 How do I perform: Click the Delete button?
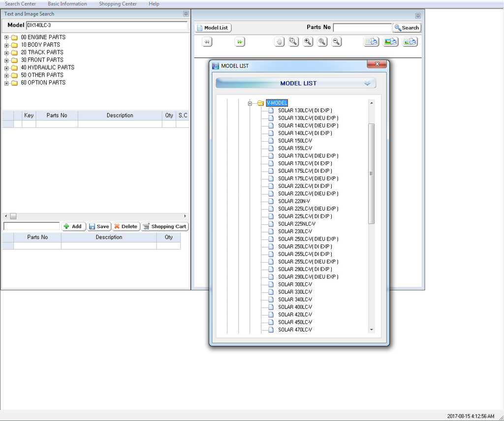coord(126,226)
